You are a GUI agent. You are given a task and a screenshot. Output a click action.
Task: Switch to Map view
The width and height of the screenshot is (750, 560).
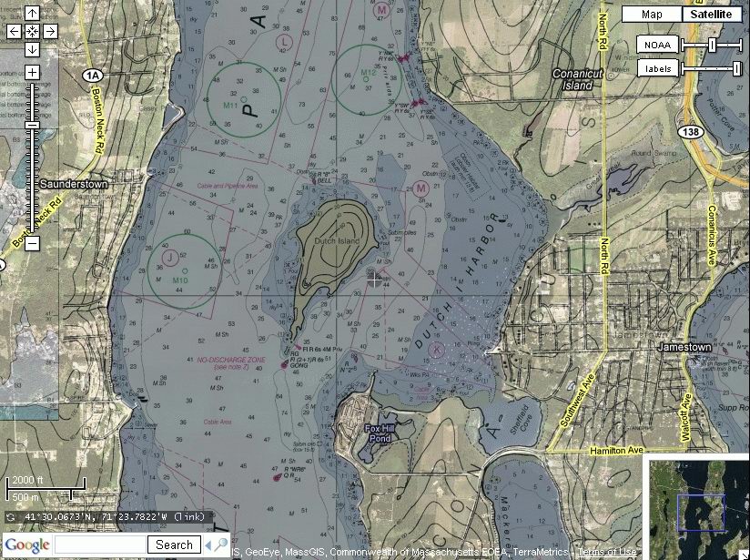coord(652,14)
